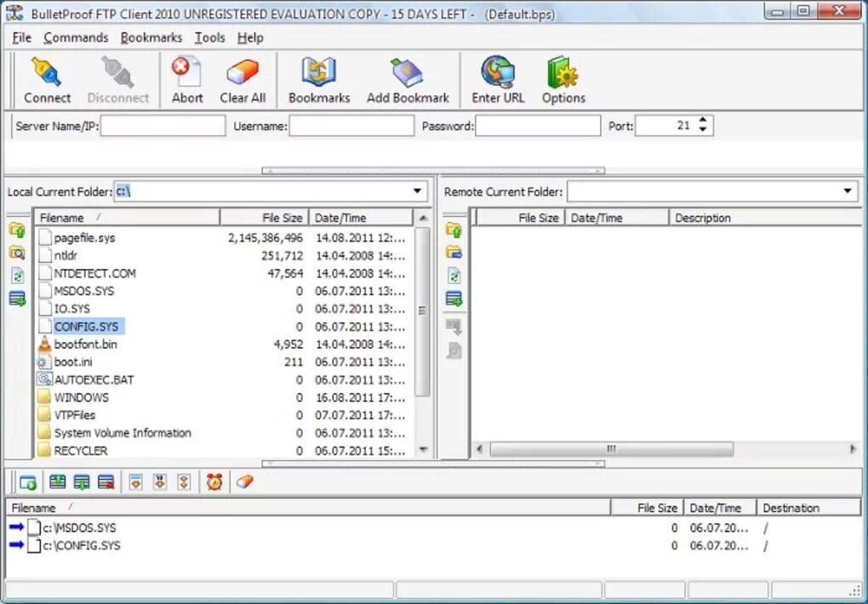Select ntldr in local file list

tap(66, 256)
